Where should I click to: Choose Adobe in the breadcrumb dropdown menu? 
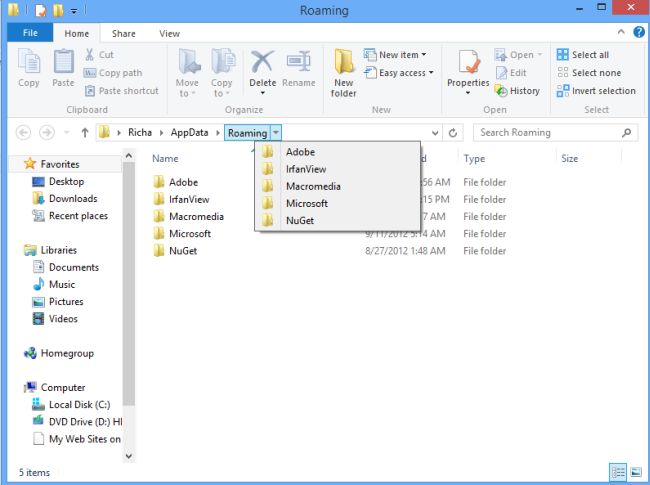point(337,152)
